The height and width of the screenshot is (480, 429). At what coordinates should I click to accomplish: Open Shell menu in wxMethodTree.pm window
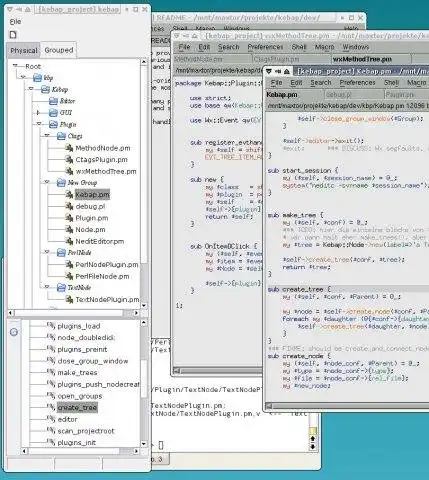299,47
